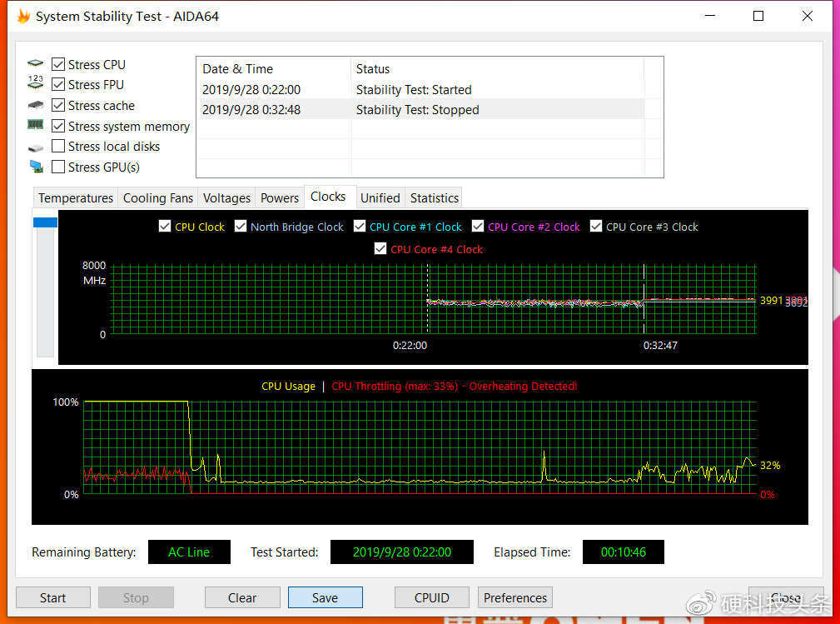Click the FPU 123 icon
The height and width of the screenshot is (624, 840).
click(35, 84)
